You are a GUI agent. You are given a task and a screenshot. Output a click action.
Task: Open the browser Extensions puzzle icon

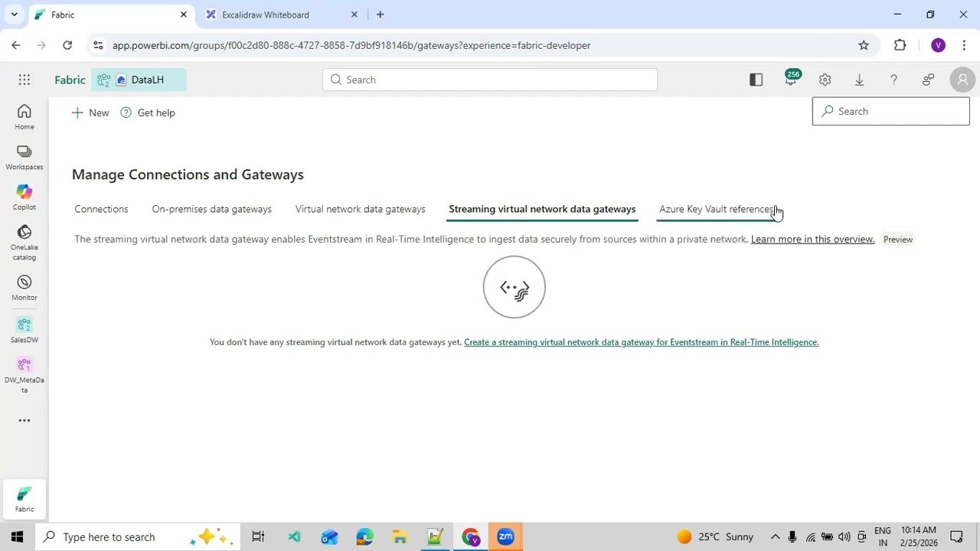click(900, 45)
